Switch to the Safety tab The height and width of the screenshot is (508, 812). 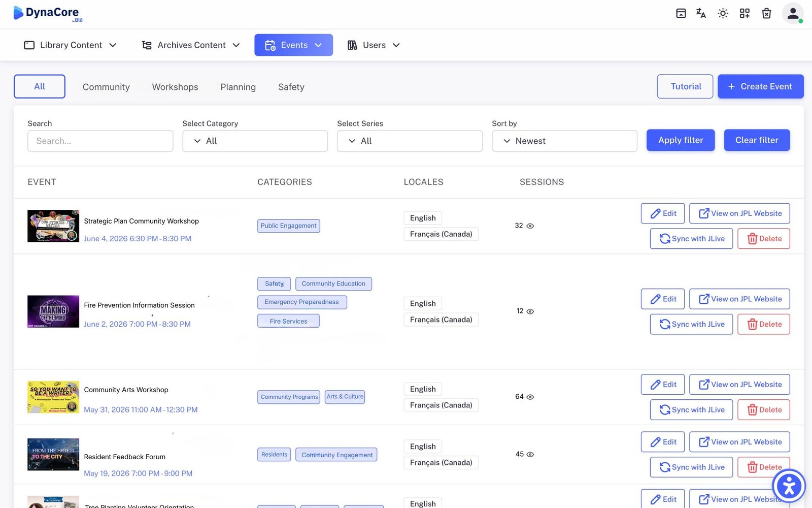291,87
